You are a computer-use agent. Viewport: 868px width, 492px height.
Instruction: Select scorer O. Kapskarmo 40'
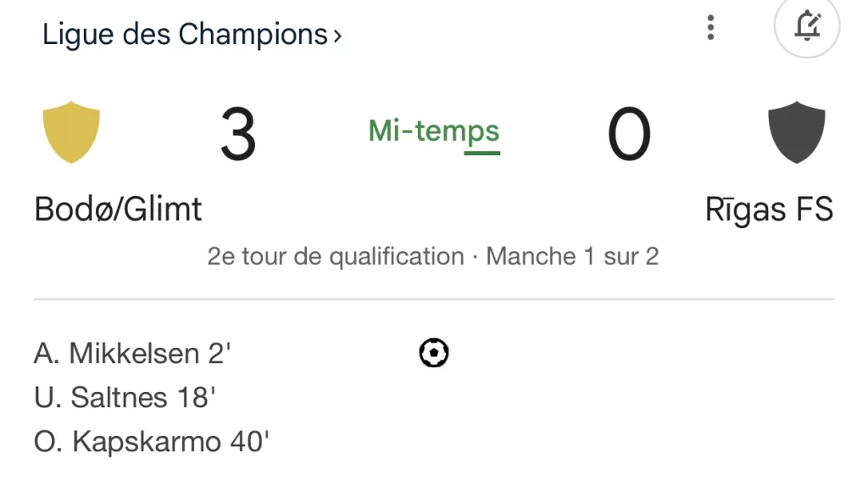click(152, 442)
